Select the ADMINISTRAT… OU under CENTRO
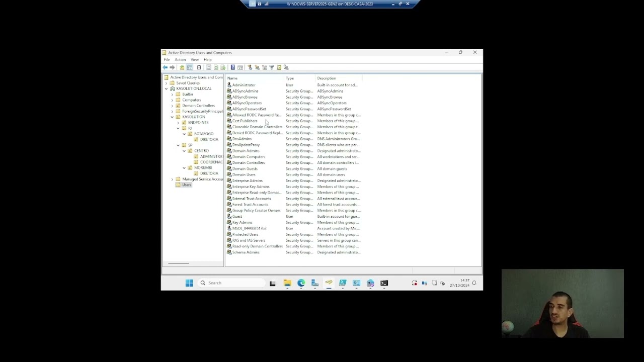644x362 pixels. tap(211, 156)
